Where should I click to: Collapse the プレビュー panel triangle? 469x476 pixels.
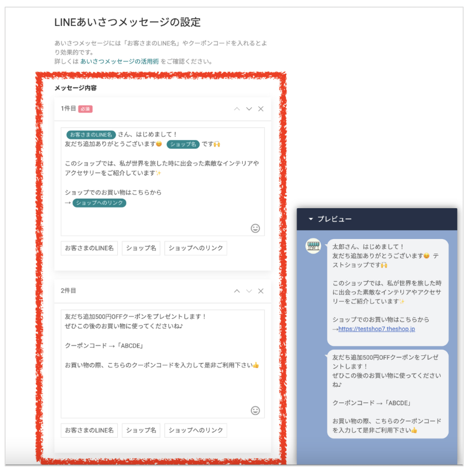[x=311, y=219]
